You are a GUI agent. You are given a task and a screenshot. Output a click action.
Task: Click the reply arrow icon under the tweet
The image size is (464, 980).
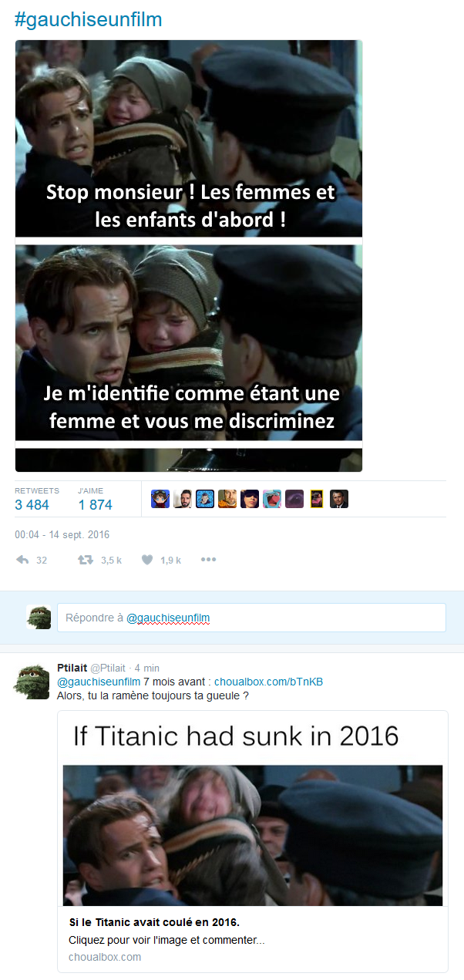(x=22, y=561)
